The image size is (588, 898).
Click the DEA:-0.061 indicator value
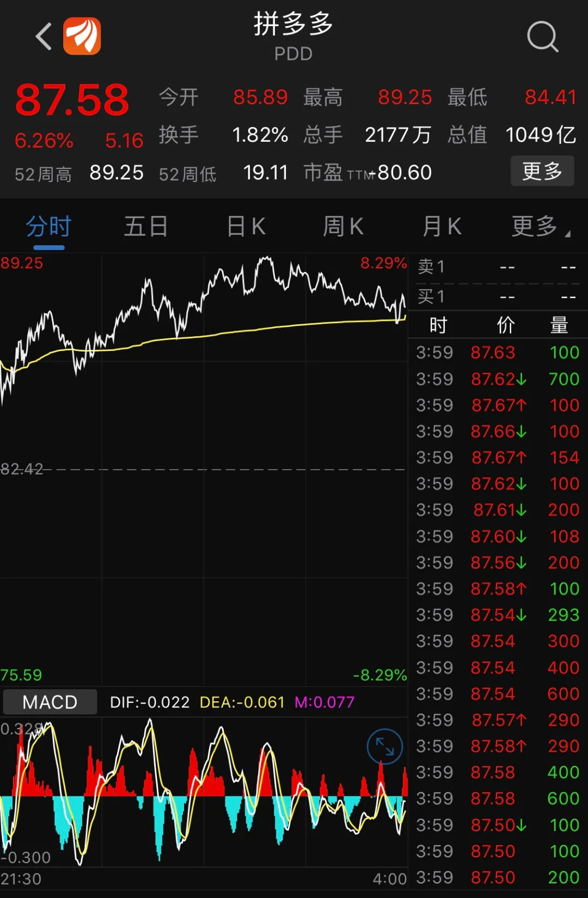tap(242, 702)
